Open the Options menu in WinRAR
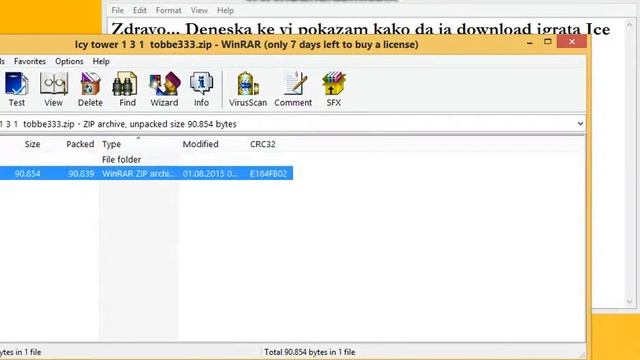 [x=69, y=61]
